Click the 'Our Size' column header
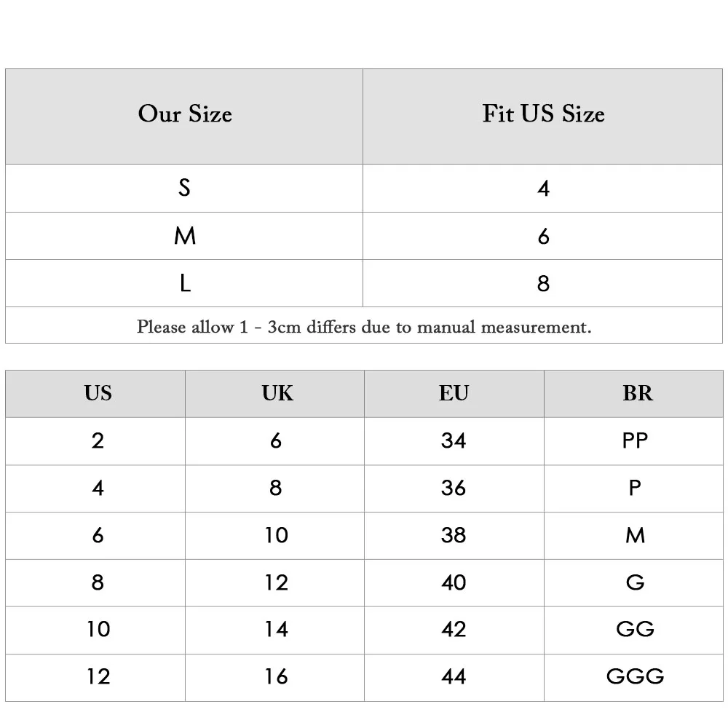The width and height of the screenshot is (728, 728). 184,116
